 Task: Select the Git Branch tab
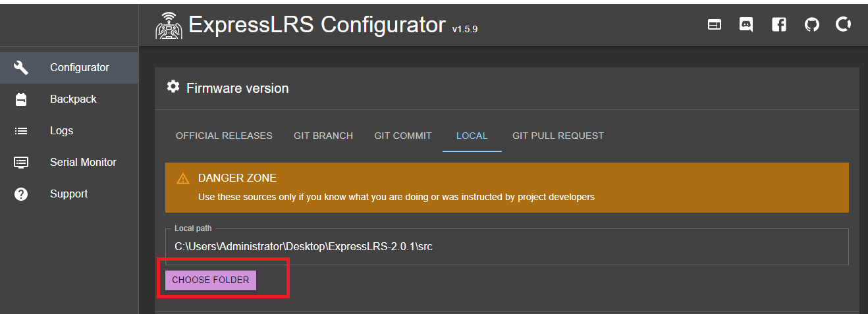click(323, 136)
